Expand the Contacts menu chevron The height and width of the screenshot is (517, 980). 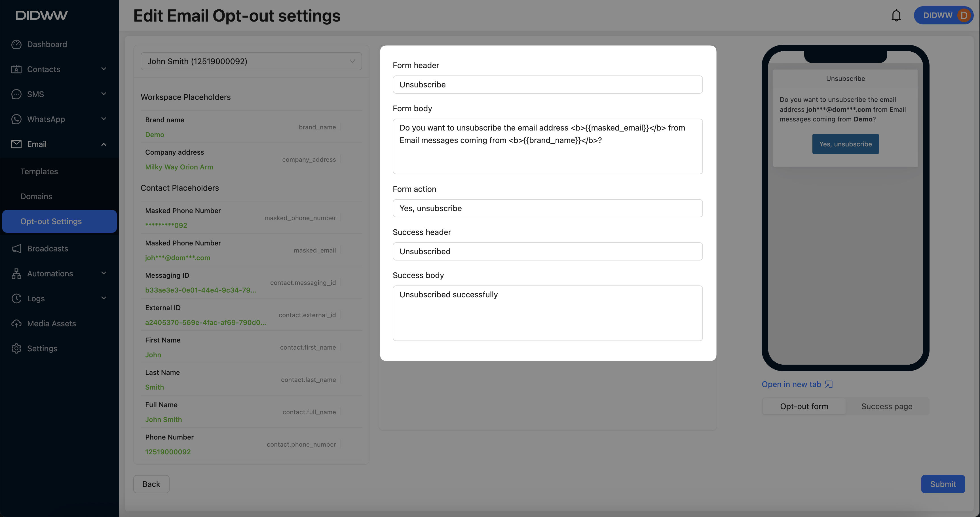[x=104, y=69]
